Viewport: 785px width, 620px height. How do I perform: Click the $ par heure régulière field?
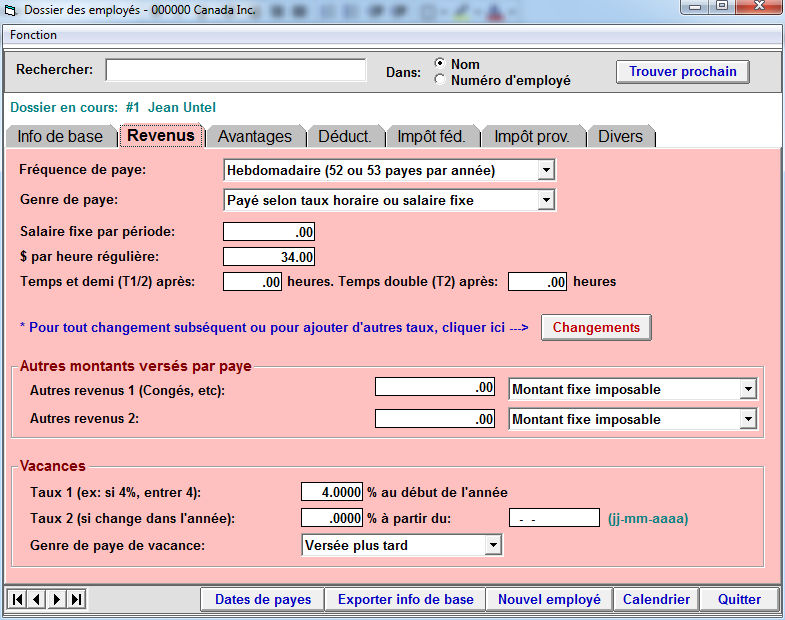coord(269,257)
